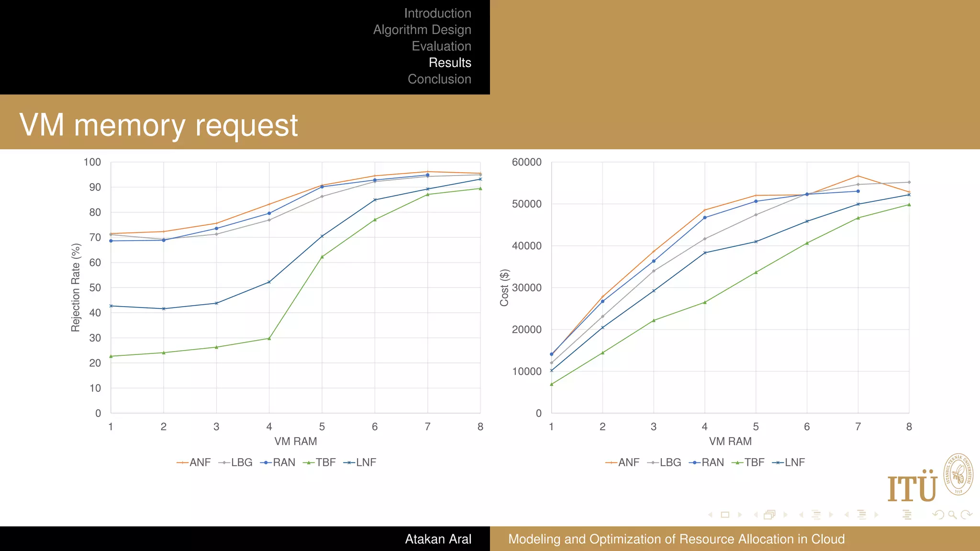Click RAN legend entry in cost chart
The width and height of the screenshot is (980, 551).
706,463
